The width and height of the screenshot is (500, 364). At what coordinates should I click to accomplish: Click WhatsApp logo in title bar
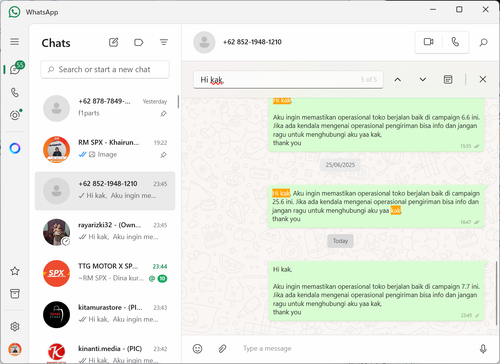click(14, 12)
